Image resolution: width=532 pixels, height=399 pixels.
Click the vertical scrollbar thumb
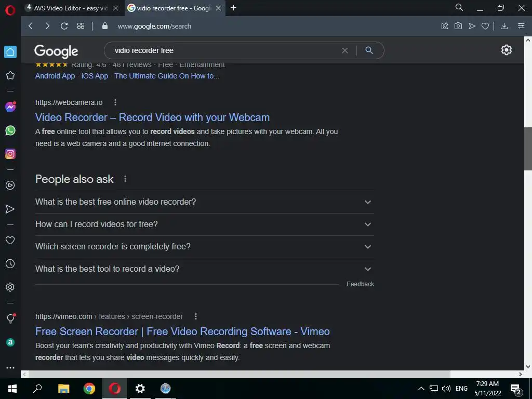point(528,149)
